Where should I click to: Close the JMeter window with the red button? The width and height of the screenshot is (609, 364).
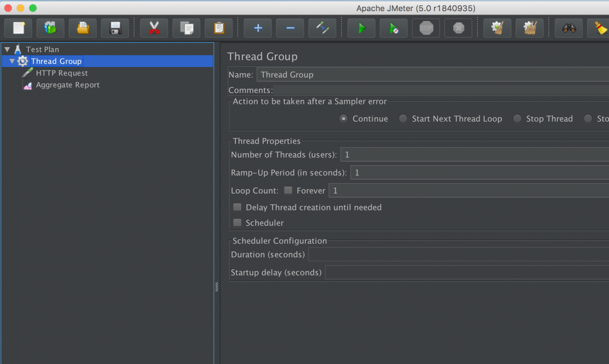point(8,8)
